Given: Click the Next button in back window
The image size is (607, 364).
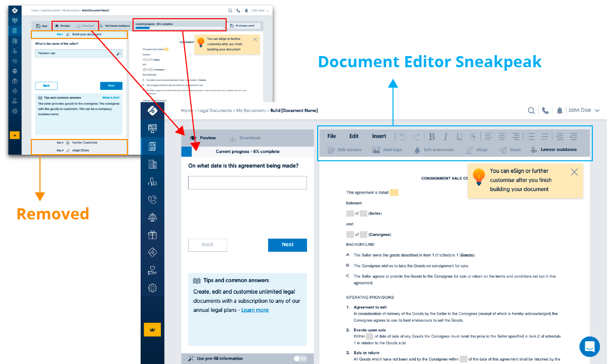Looking at the screenshot, I should (111, 85).
